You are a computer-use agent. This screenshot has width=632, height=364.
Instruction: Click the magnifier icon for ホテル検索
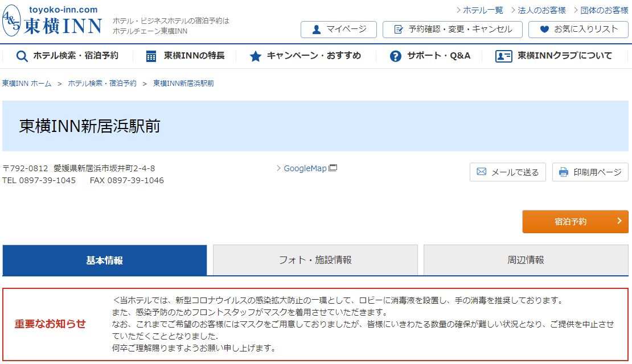22,56
